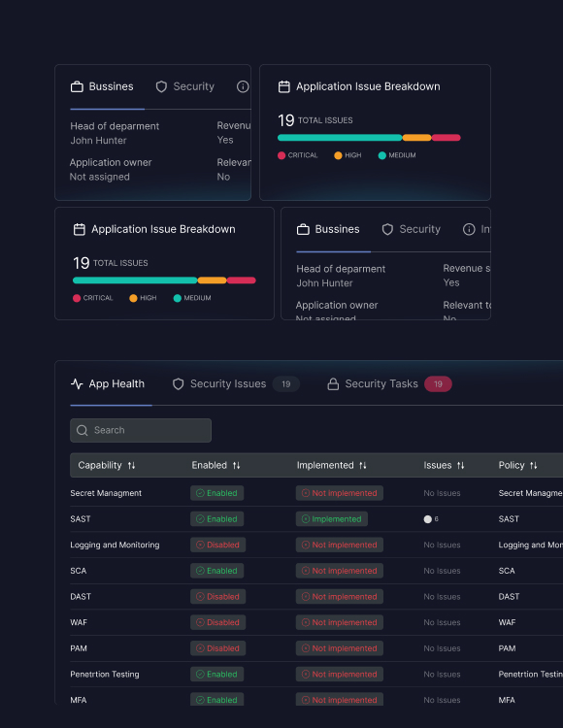Click the x icon in DAST Disabled badge
The image size is (563, 728).
200,597
